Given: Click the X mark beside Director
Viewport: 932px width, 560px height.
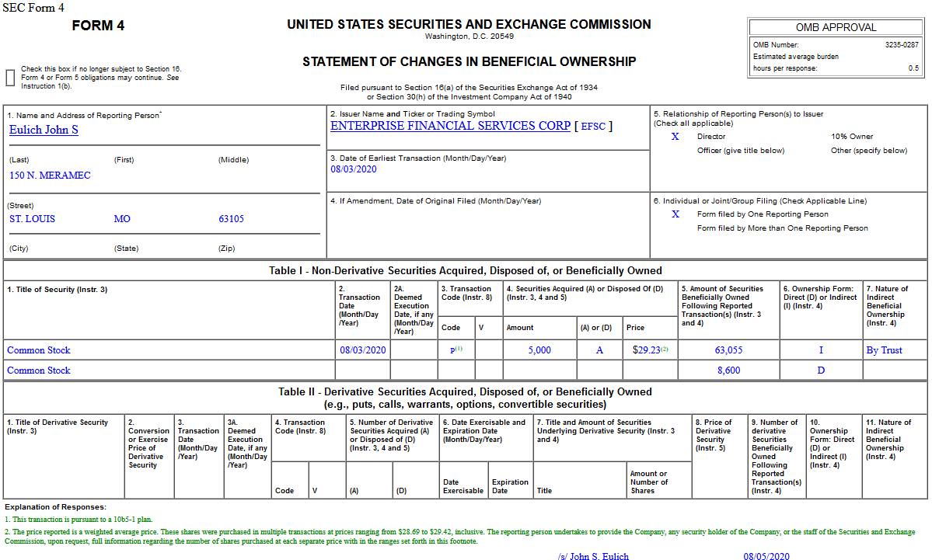Looking at the screenshot, I should point(675,137).
